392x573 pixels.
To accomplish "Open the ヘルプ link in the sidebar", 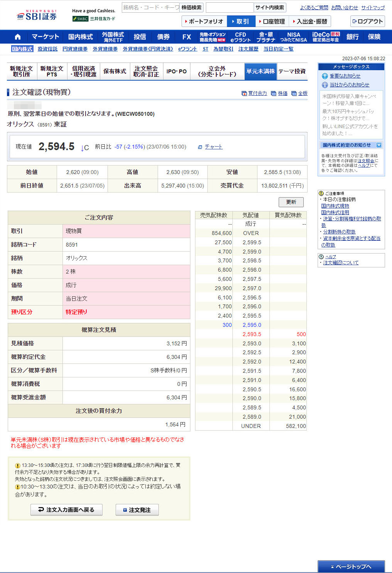I will click(330, 257).
